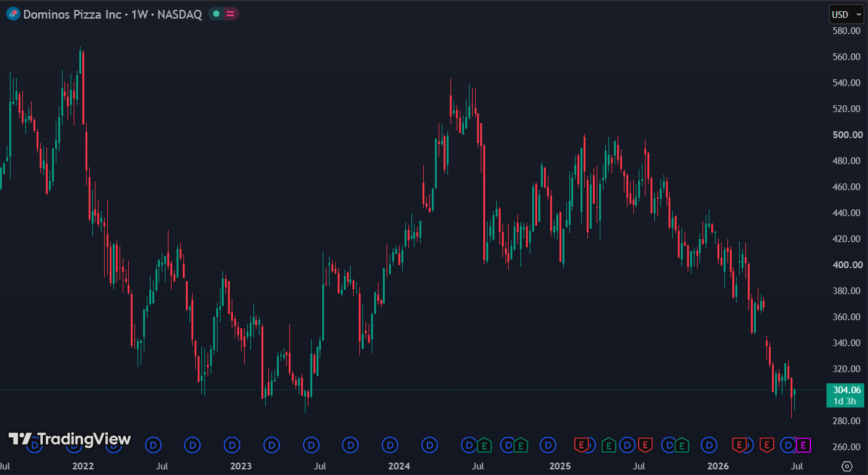Viewport: 868px width, 475px height.
Task: Open the standalone red earnings marker in 2026
Action: (x=766, y=445)
